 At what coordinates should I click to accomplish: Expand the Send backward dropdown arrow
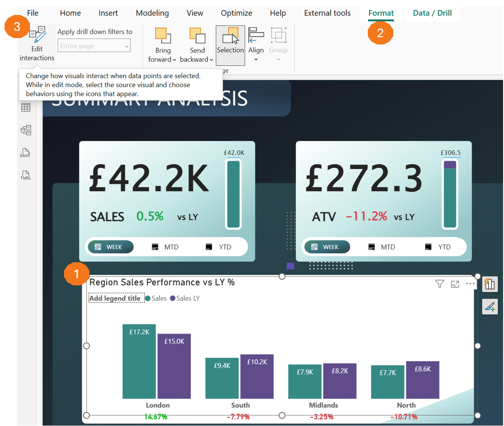tap(212, 60)
